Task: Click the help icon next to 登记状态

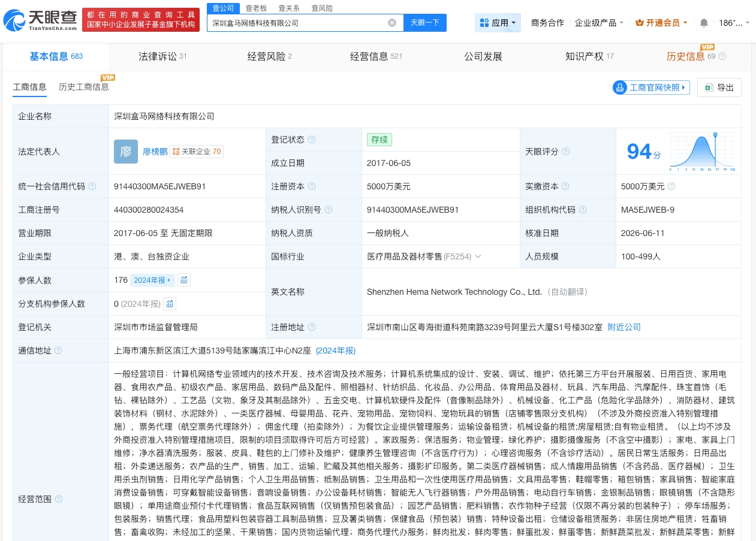Action: [x=312, y=140]
